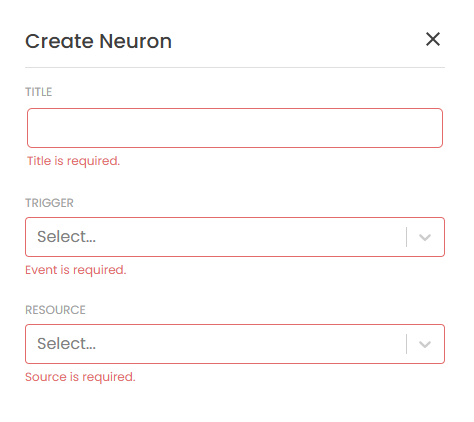The image size is (474, 422).
Task: Click empty middle area of Resource combo box
Action: click(x=250, y=344)
